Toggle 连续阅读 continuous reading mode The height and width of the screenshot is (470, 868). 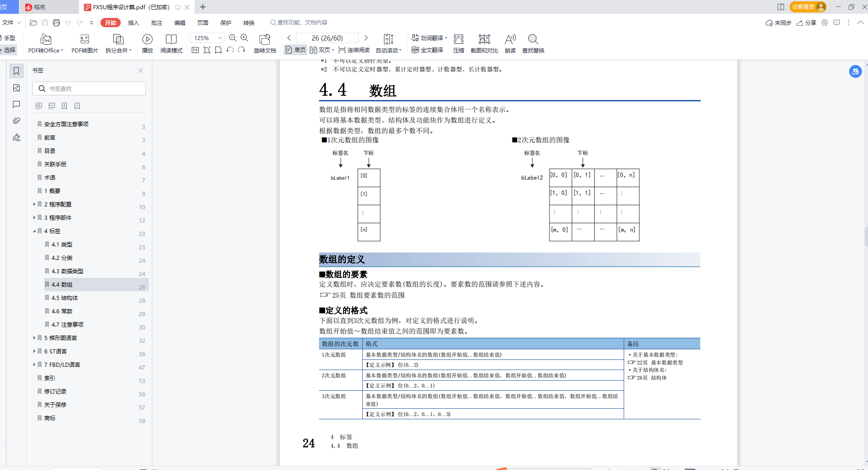coord(354,50)
